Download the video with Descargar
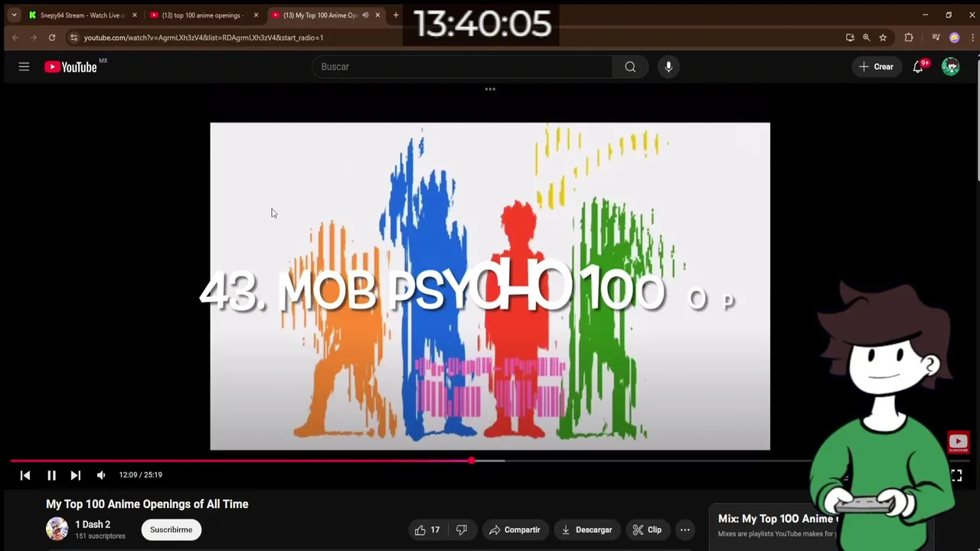The width and height of the screenshot is (980, 551). coord(586,530)
